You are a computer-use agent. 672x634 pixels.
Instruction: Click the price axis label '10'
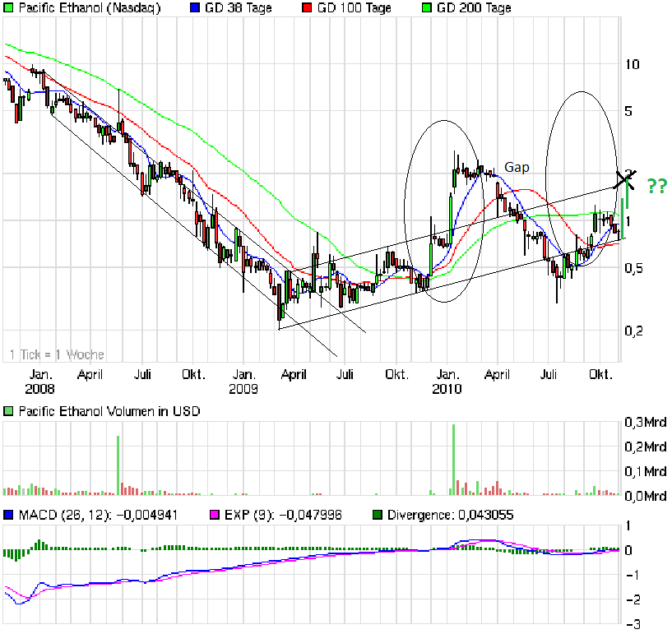click(633, 65)
